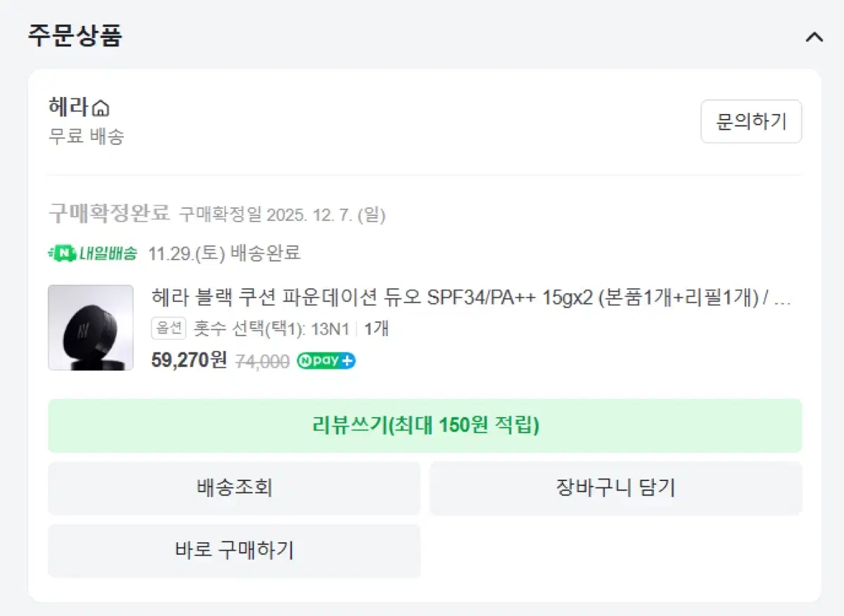This screenshot has width=844, height=616.
Task: Click the 무료 배송 label
Action: pyautogui.click(x=86, y=136)
